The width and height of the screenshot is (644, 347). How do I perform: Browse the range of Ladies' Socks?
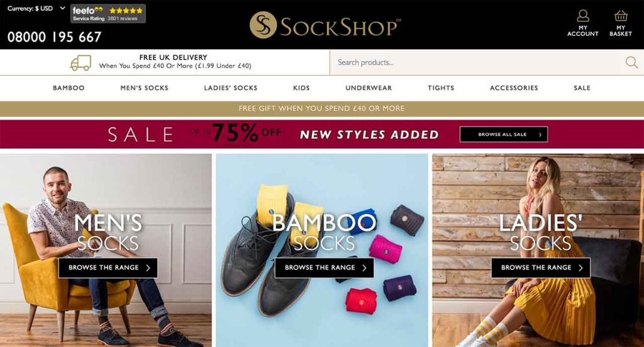click(540, 268)
